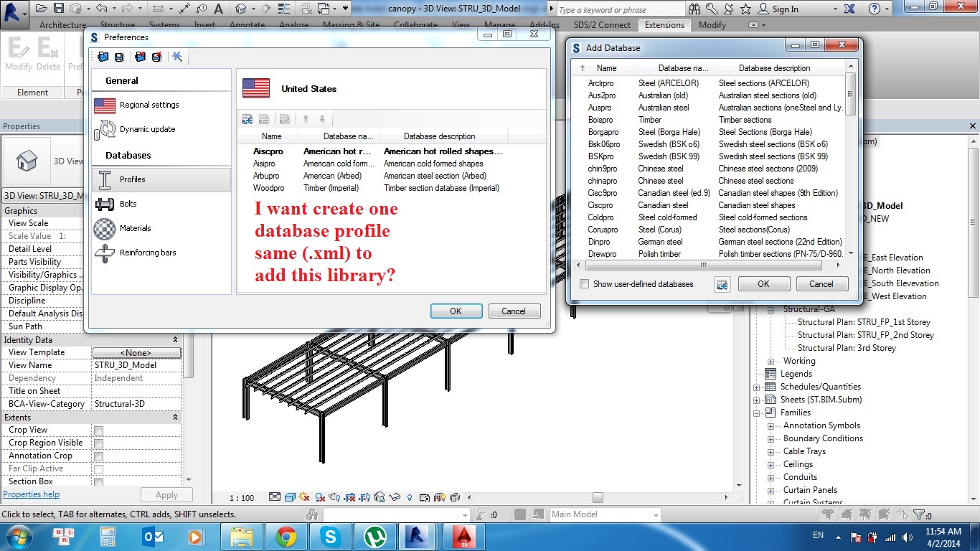
Task: Open the Extensions ribbon tab
Action: click(664, 24)
